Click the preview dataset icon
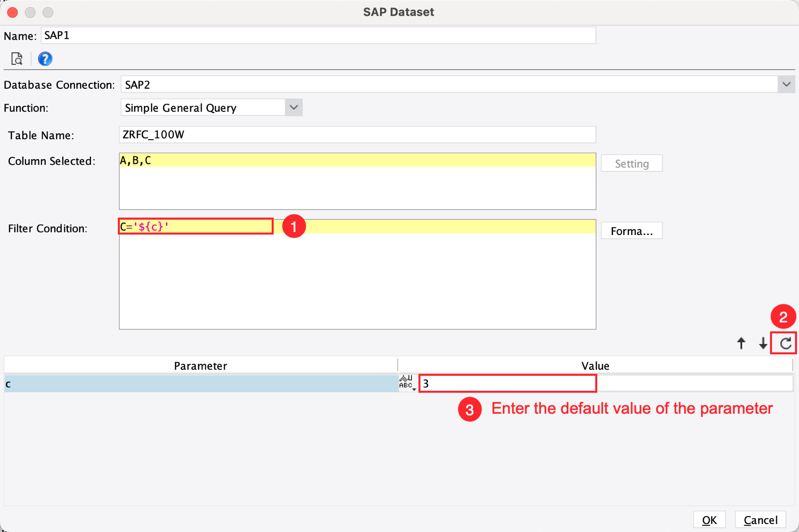 [x=17, y=59]
